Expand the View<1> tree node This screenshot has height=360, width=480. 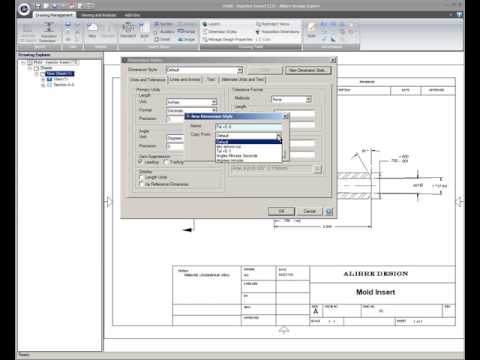click(x=43, y=79)
